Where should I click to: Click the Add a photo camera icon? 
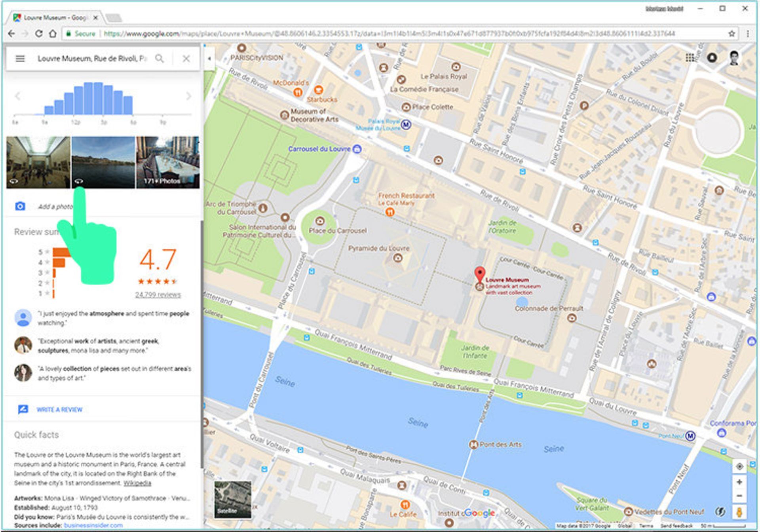point(20,206)
